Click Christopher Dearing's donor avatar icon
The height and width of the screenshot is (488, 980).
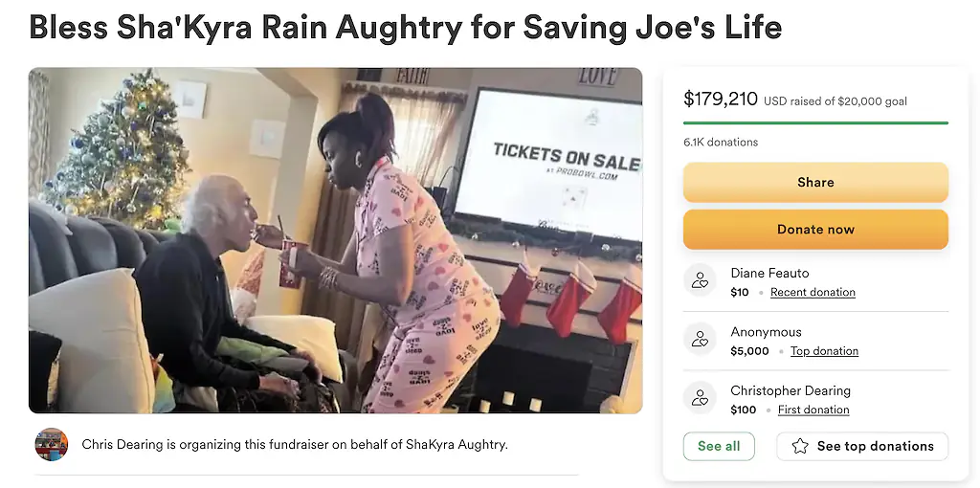pyautogui.click(x=700, y=398)
